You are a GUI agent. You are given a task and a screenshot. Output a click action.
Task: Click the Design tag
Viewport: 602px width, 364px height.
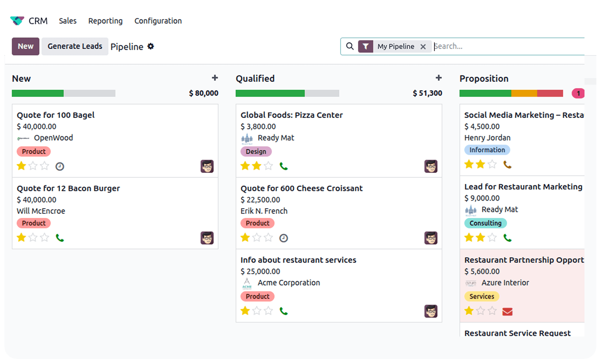tap(256, 152)
